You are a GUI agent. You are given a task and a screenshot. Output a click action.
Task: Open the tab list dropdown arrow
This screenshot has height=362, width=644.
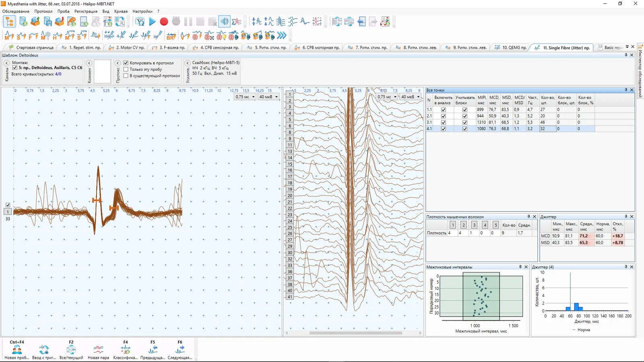click(x=627, y=47)
